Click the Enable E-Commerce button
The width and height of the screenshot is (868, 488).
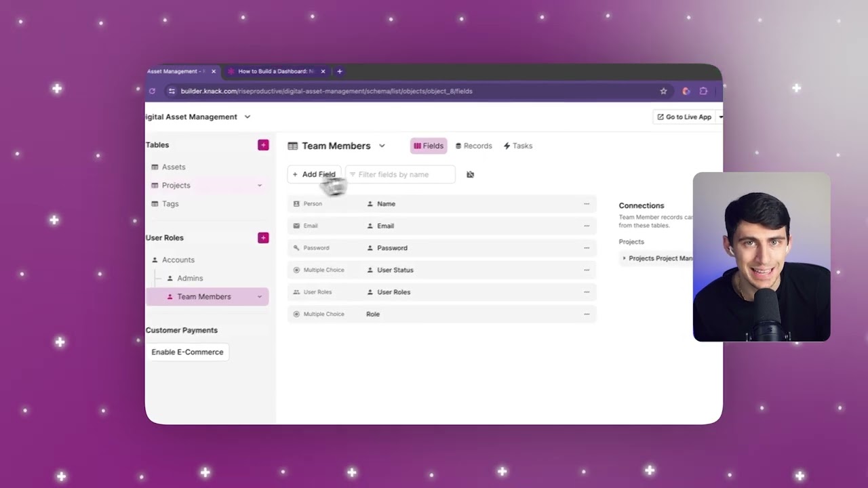click(187, 352)
